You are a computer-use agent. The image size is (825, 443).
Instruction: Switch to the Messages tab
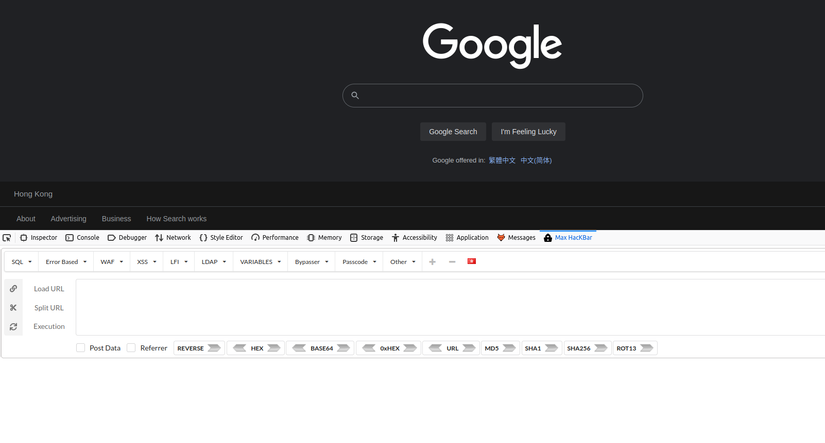coord(516,238)
